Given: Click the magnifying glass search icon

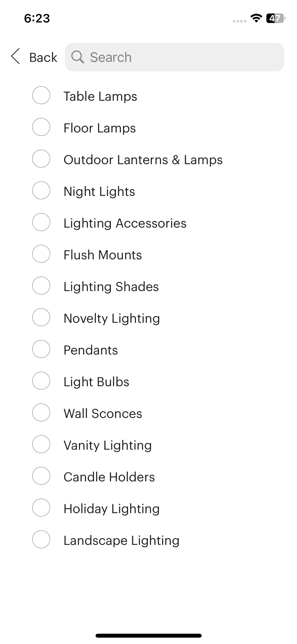Looking at the screenshot, I should pyautogui.click(x=78, y=57).
